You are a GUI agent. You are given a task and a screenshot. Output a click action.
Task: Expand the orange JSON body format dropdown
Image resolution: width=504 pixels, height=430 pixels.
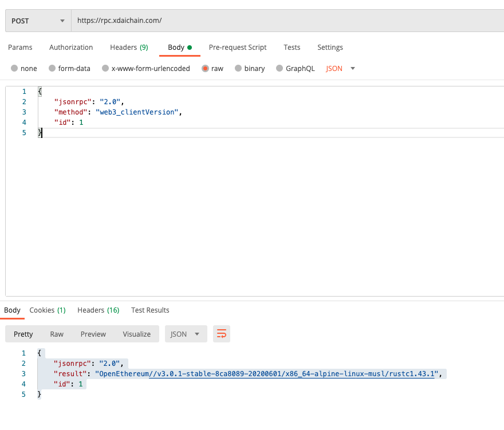coord(340,69)
